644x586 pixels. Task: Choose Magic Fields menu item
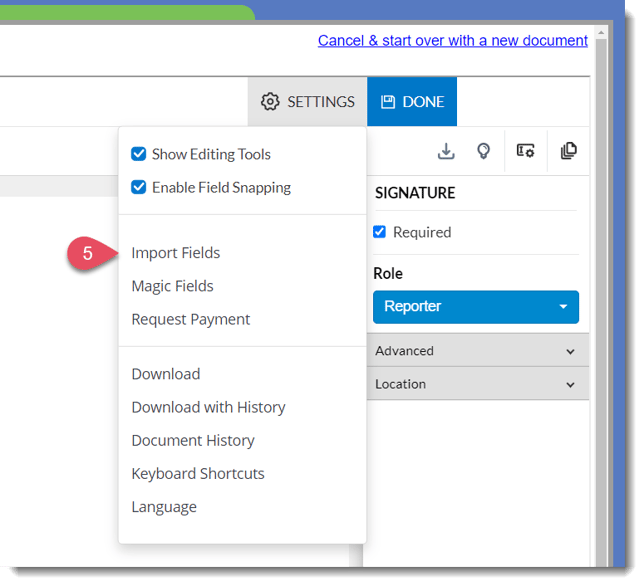tap(173, 286)
